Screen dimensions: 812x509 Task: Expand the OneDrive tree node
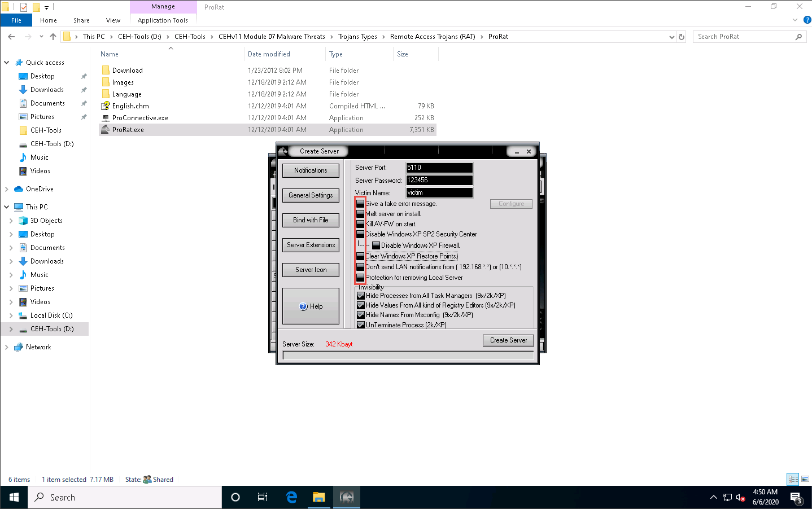tap(7, 189)
